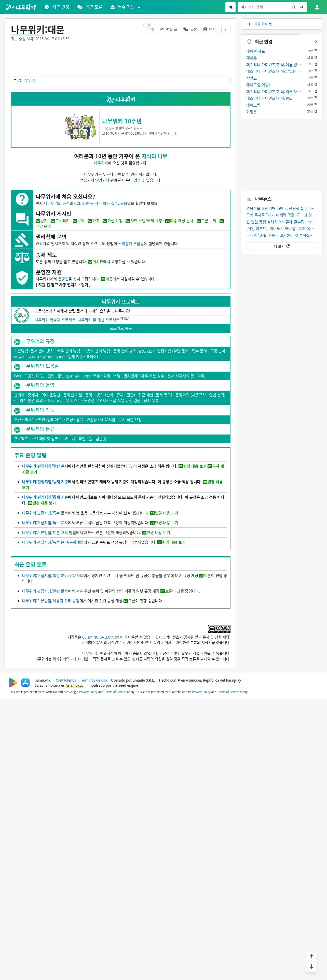This screenshot has height=980, width=327.
Task: Click the shield check icon for 운영진 지원
Action: pos(22,278)
